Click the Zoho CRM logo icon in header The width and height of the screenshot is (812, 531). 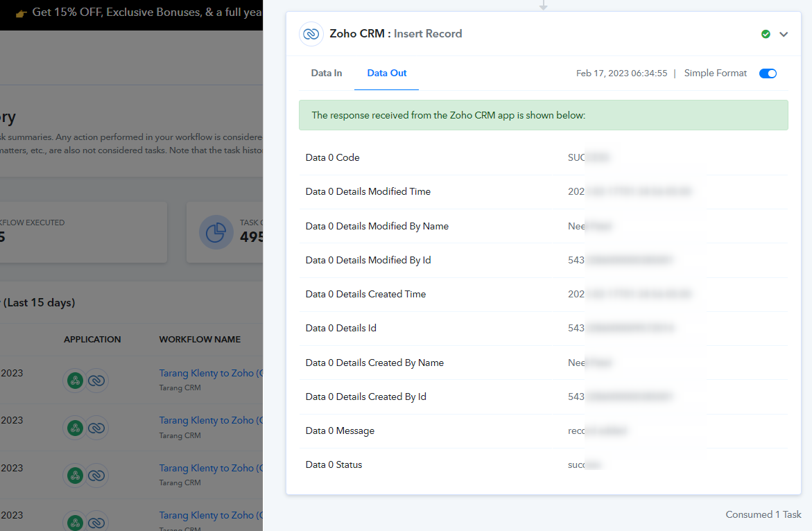pos(311,34)
